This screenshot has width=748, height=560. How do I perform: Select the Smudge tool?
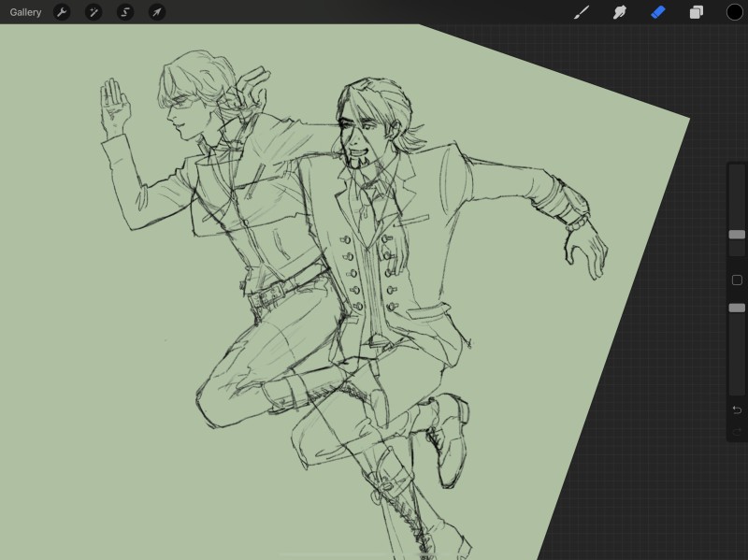(x=619, y=12)
